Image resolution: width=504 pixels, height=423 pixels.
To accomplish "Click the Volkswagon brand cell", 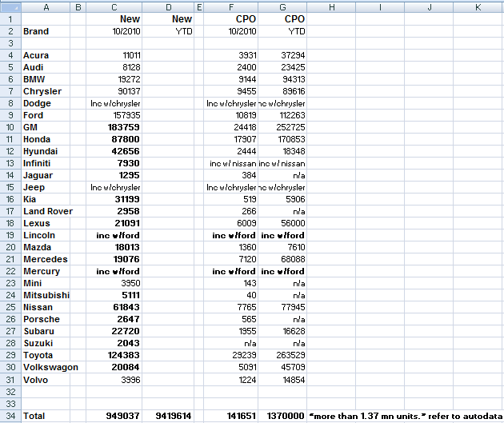I will (46, 367).
